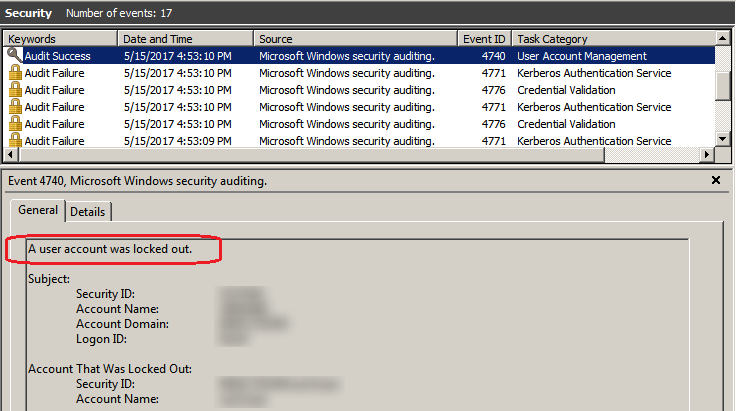Sort the list by Source column
This screenshot has width=736, height=411.
click(x=356, y=39)
